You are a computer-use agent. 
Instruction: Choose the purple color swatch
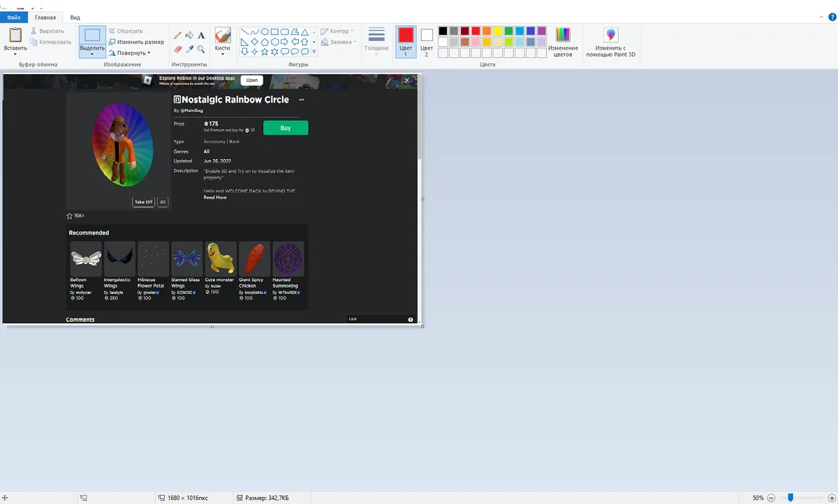542,31
